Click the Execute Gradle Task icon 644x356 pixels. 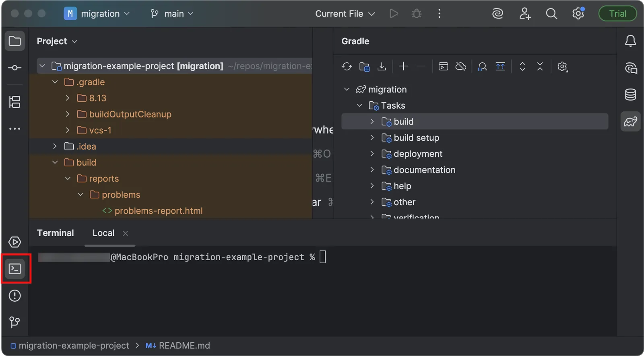[443, 67]
